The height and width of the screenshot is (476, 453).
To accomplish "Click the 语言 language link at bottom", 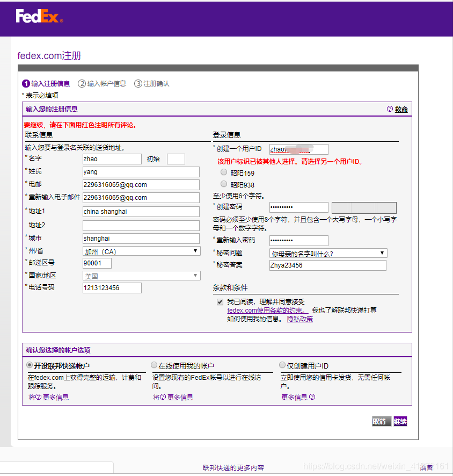I will (426, 467).
